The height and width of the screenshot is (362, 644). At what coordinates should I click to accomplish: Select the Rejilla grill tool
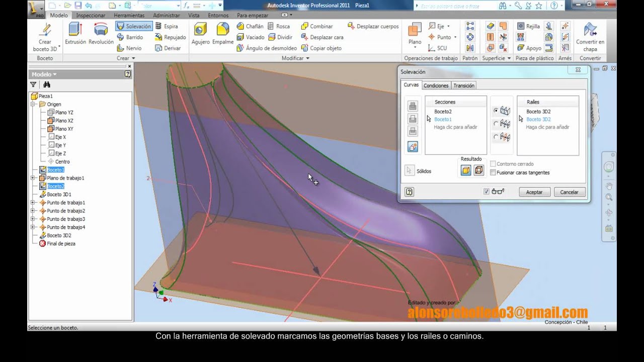528,26
